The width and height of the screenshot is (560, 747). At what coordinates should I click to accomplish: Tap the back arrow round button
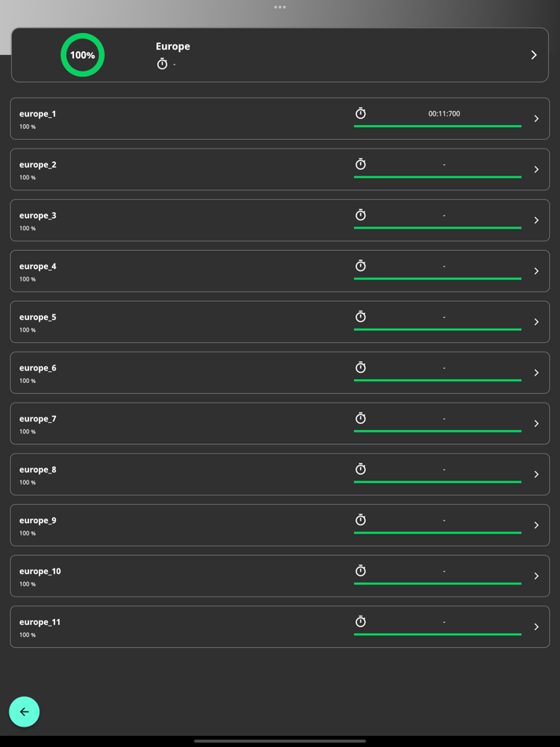click(24, 712)
